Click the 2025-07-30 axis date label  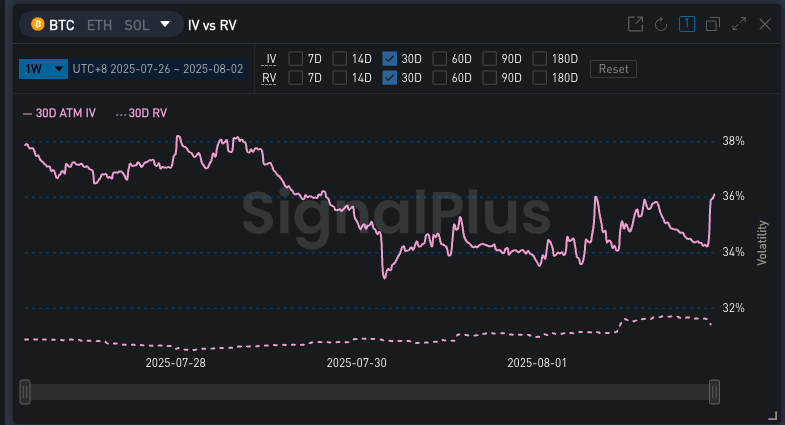pos(356,363)
